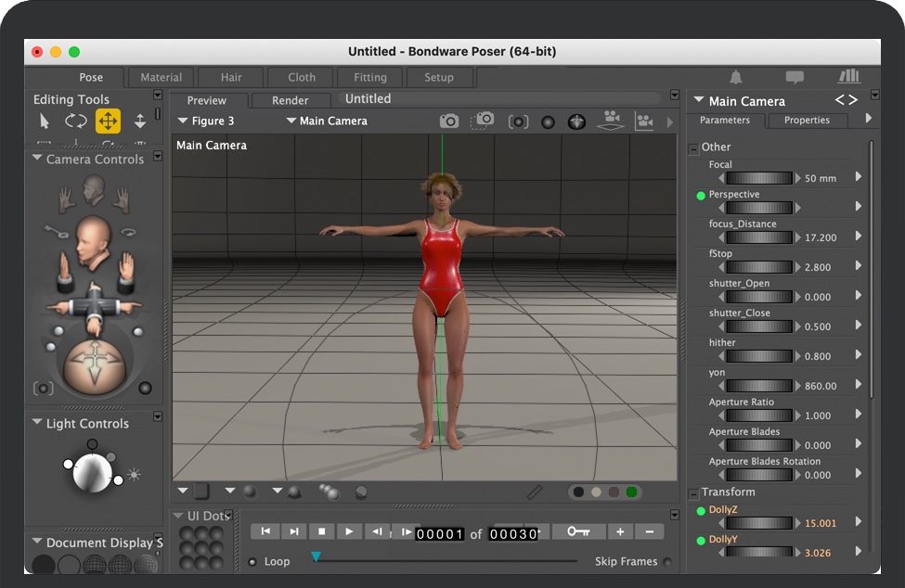Viewport: 905px width, 588px height.
Task: Click the render camera icon in viewport toolbar
Action: (x=449, y=121)
